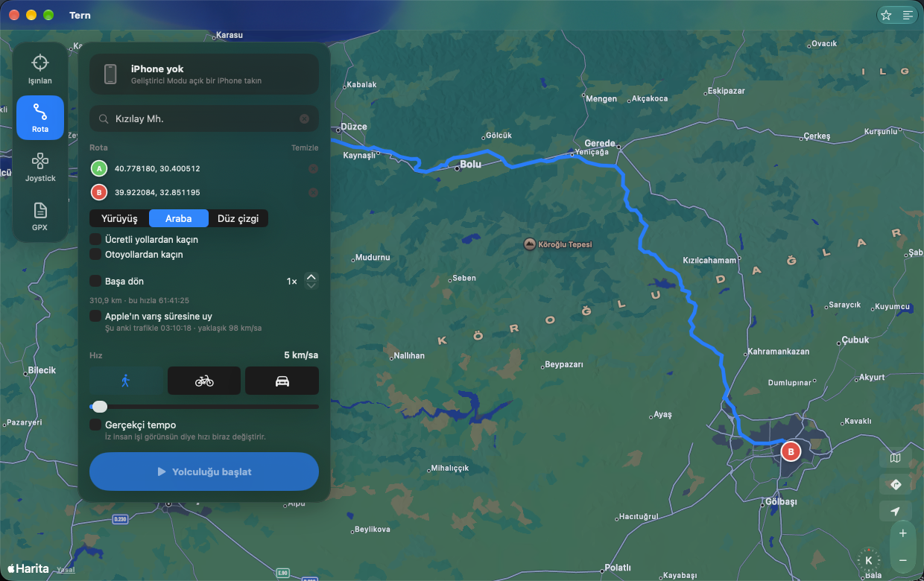Open the GPX file mode
The height and width of the screenshot is (581, 924).
click(x=40, y=216)
